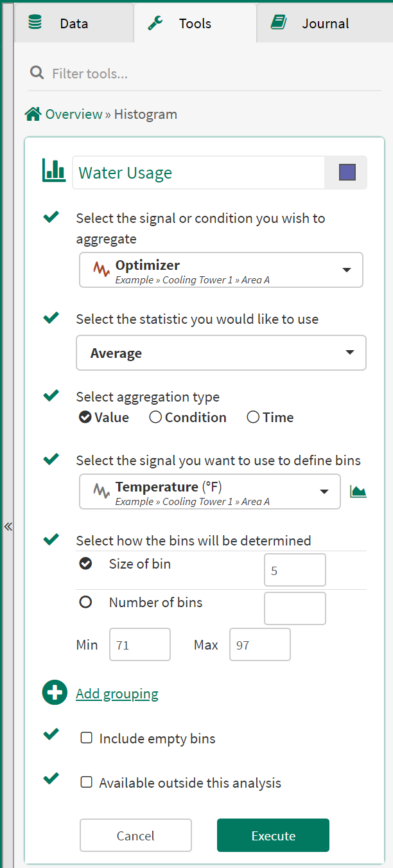Click the home icon beside Overview
This screenshot has width=393, height=868.
pyautogui.click(x=33, y=114)
